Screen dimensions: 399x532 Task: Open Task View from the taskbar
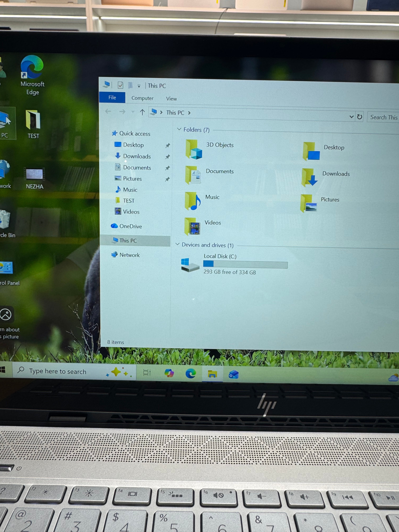coord(147,372)
